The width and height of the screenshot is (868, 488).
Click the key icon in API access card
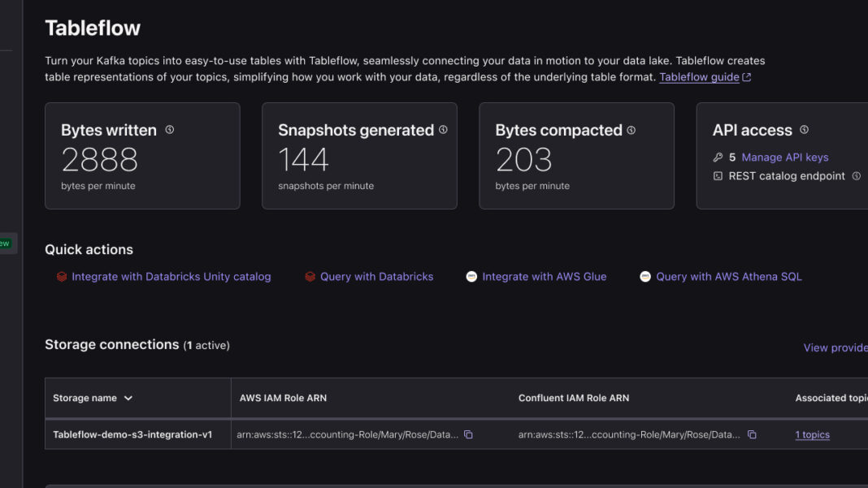click(718, 158)
